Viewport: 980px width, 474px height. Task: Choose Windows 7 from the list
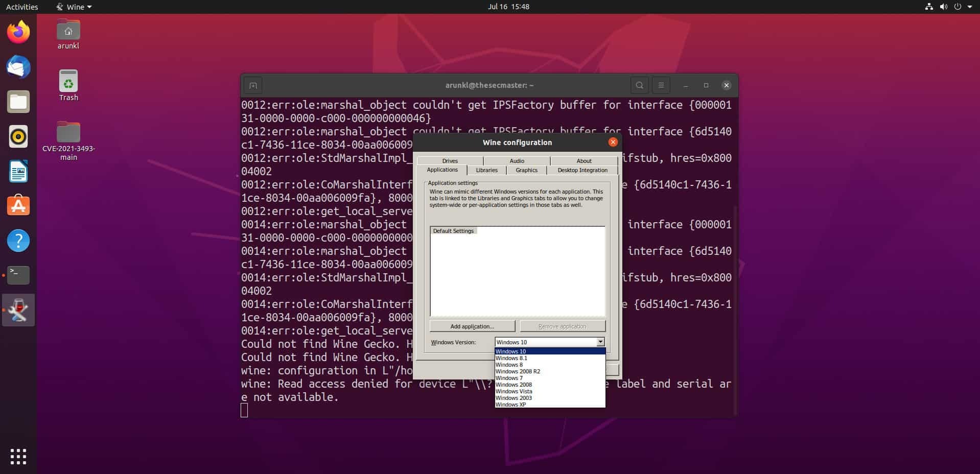pyautogui.click(x=550, y=378)
